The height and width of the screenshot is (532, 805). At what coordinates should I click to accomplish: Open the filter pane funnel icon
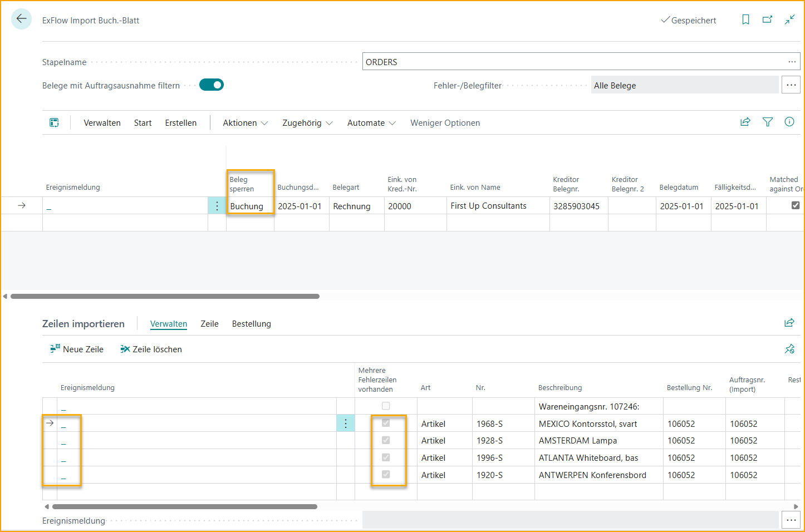[x=767, y=122]
